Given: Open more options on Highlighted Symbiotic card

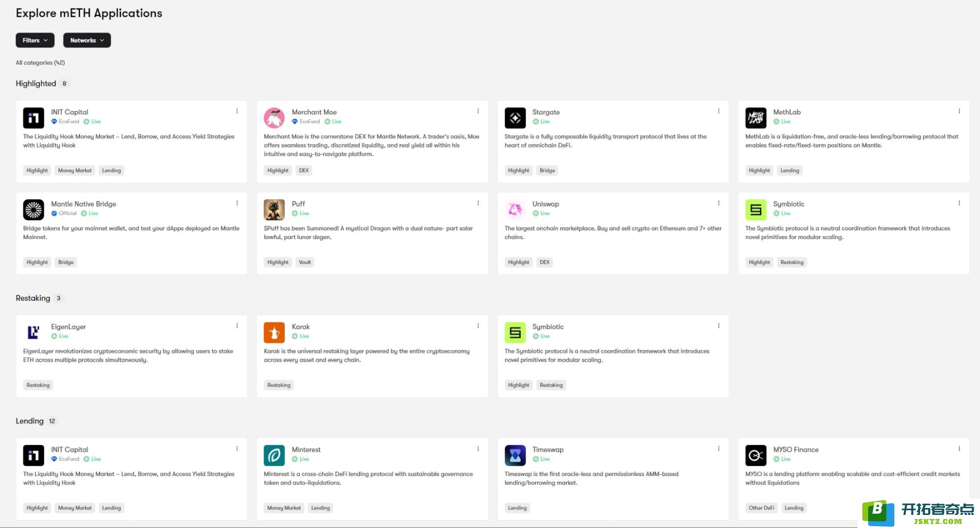Looking at the screenshot, I should pos(959,203).
